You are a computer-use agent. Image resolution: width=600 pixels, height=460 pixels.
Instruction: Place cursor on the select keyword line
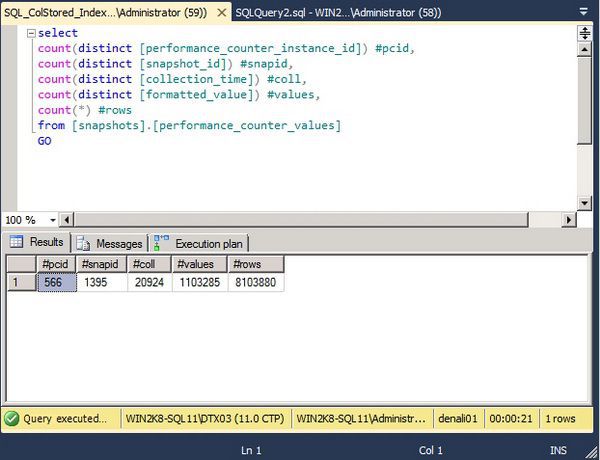(x=58, y=33)
